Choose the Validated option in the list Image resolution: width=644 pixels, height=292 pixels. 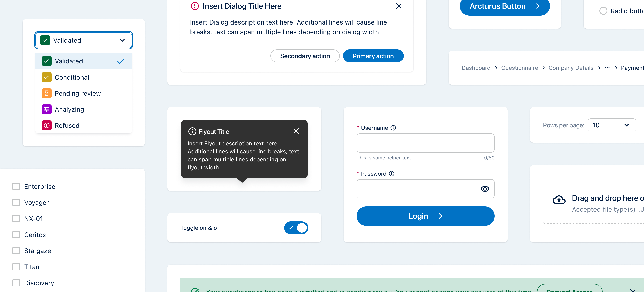[69, 61]
